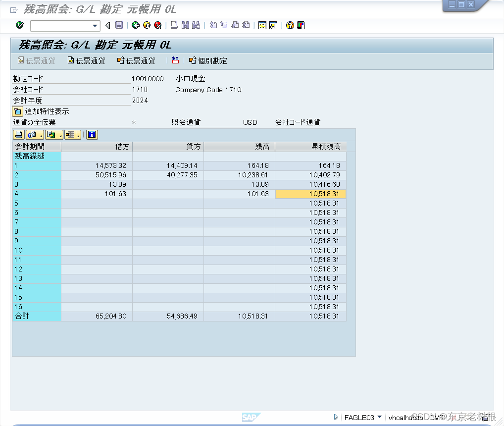This screenshot has width=504, height=426.
Task: Minimize the SAP window
Action: 452,4
